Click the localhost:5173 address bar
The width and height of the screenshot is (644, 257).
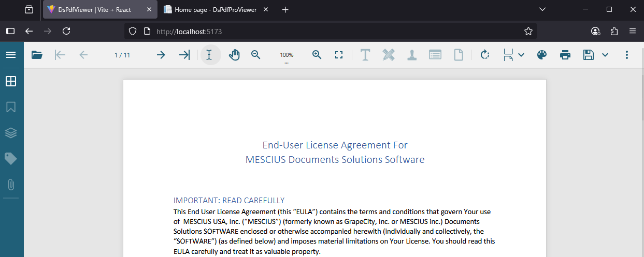click(x=332, y=31)
